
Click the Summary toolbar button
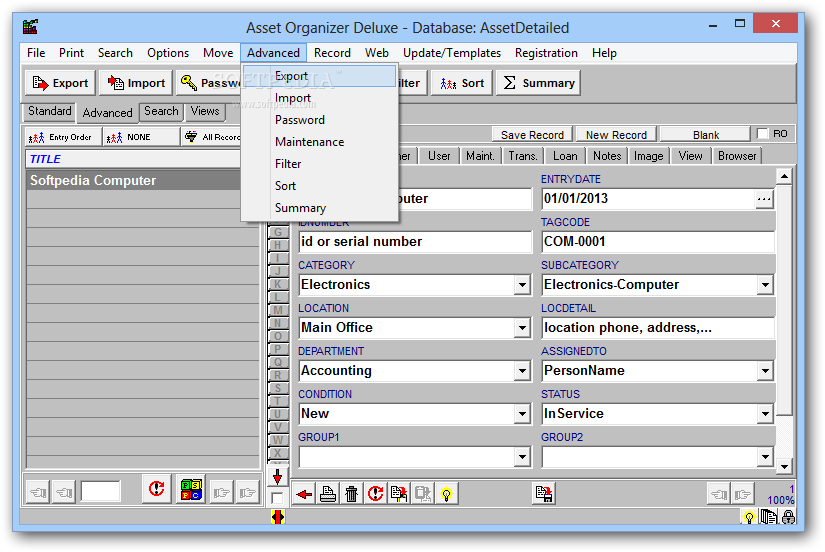tap(538, 83)
